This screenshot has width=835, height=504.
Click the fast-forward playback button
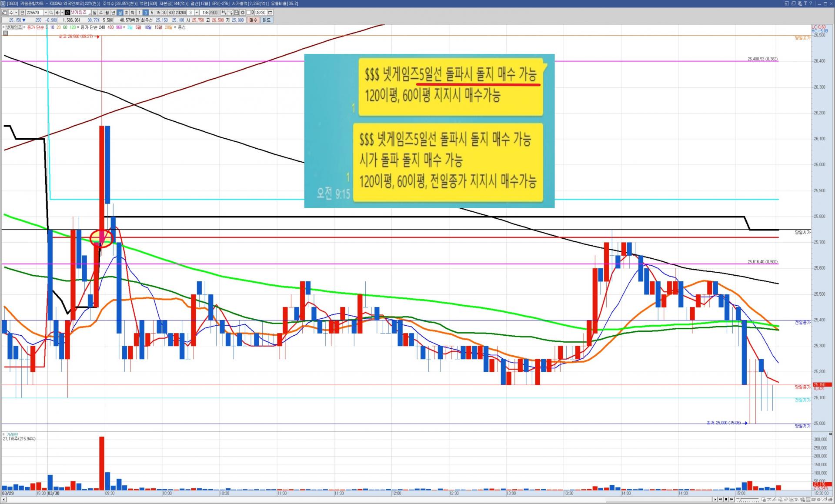click(x=731, y=499)
